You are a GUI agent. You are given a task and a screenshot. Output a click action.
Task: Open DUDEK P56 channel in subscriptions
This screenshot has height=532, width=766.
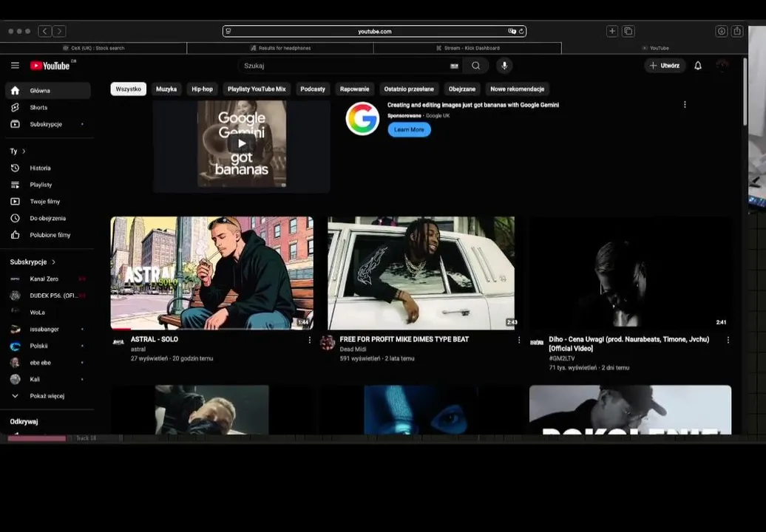(48, 296)
